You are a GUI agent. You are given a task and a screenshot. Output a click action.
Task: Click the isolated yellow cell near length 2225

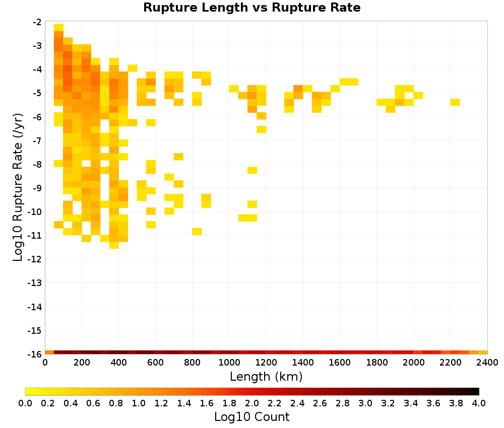point(455,102)
